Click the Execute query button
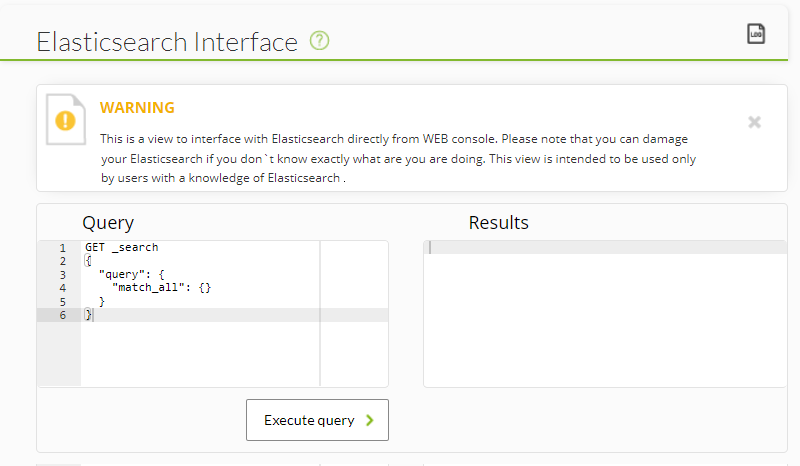This screenshot has height=466, width=800. pyautogui.click(x=317, y=420)
